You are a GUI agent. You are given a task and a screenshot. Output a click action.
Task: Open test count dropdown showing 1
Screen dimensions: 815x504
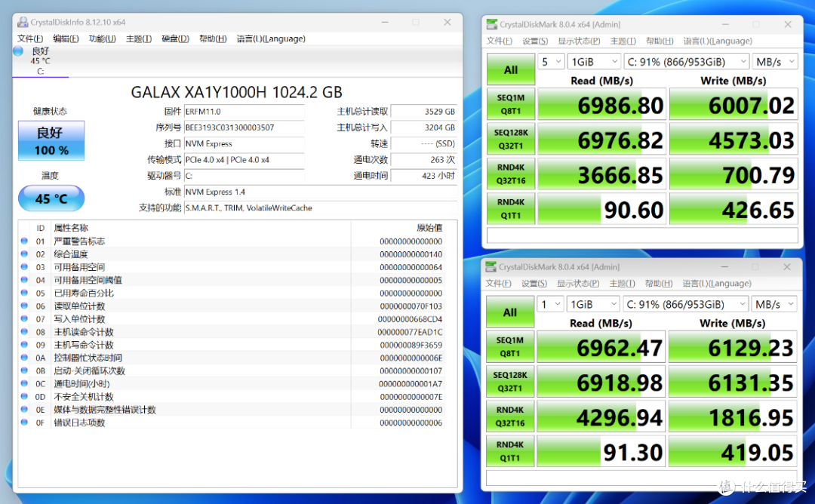550,305
